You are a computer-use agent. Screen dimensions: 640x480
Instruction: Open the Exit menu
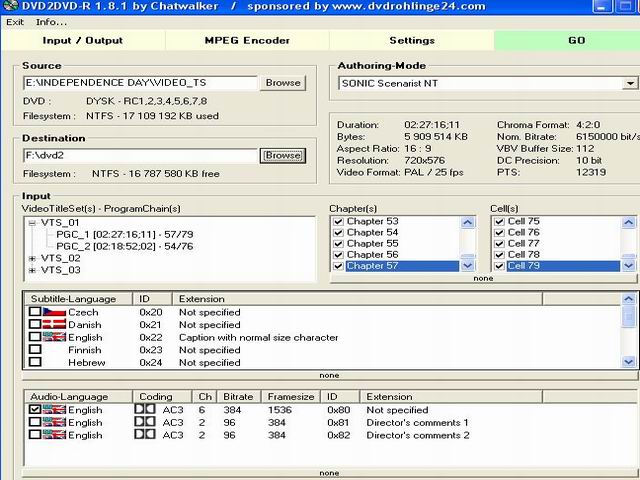click(x=15, y=22)
